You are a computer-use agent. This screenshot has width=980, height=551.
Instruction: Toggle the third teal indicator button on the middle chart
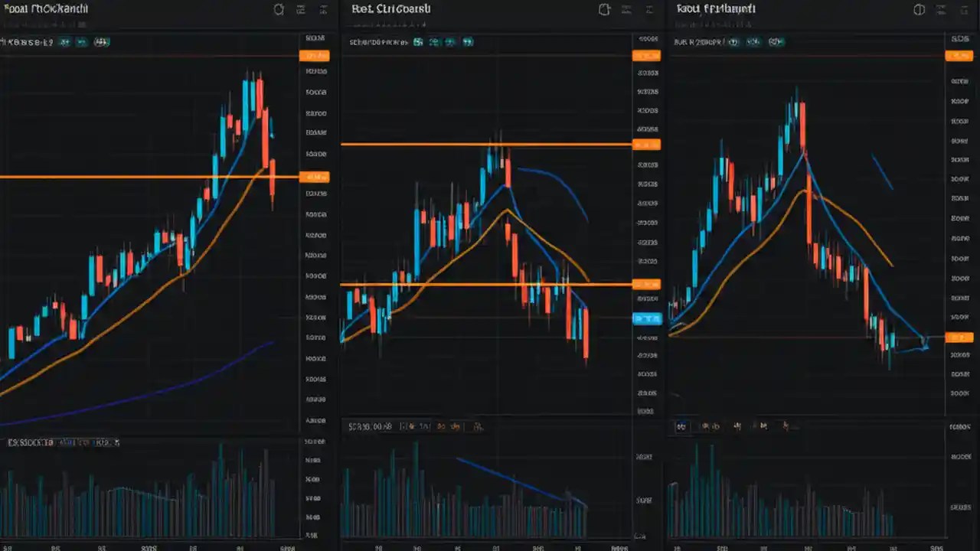pyautogui.click(x=451, y=42)
